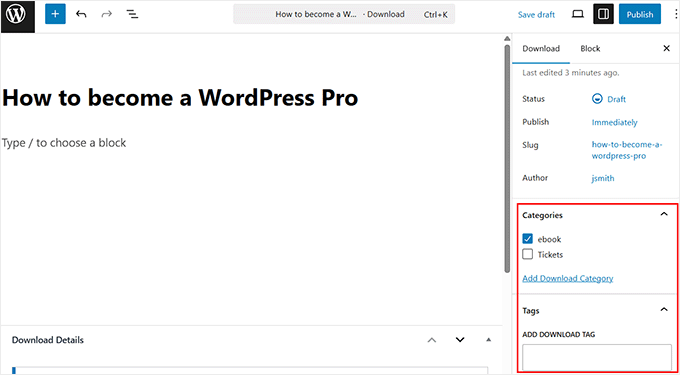Image resolution: width=680 pixels, height=375 pixels.
Task: Click the Status label
Action: (533, 99)
